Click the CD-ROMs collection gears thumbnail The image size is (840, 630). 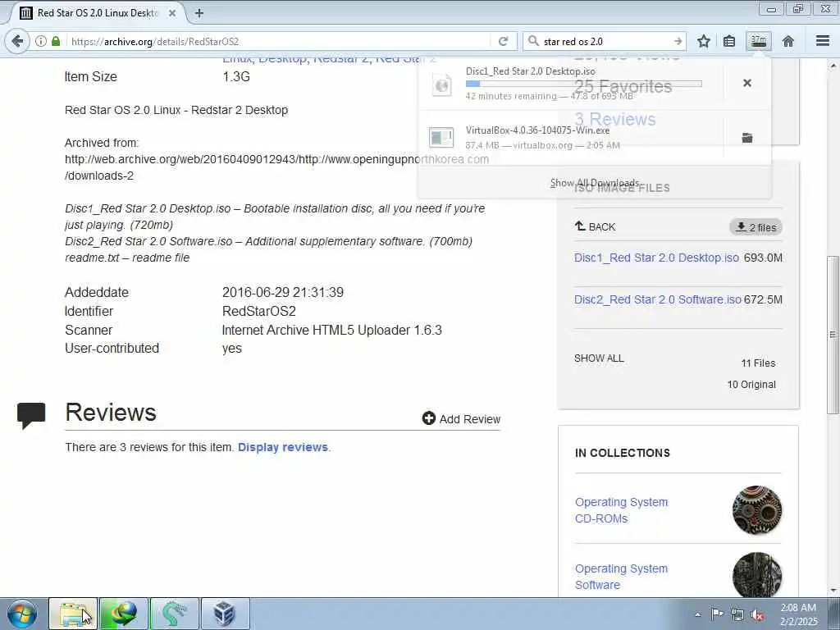(x=757, y=510)
